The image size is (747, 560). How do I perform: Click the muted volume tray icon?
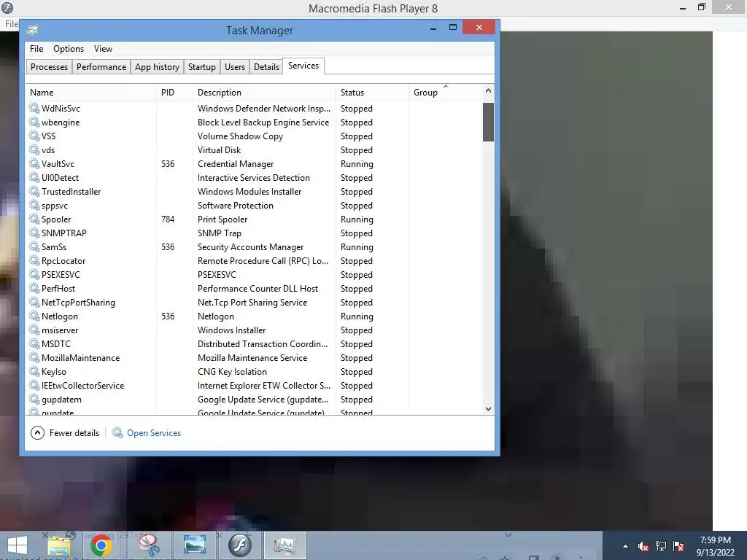tap(643, 546)
